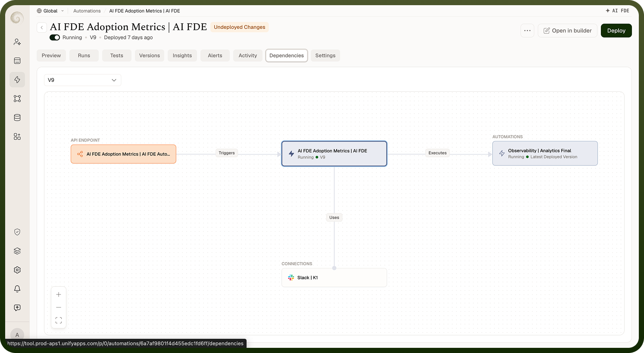This screenshot has width=644, height=353.
Task: Click the AI FDE button top right
Action: click(618, 11)
